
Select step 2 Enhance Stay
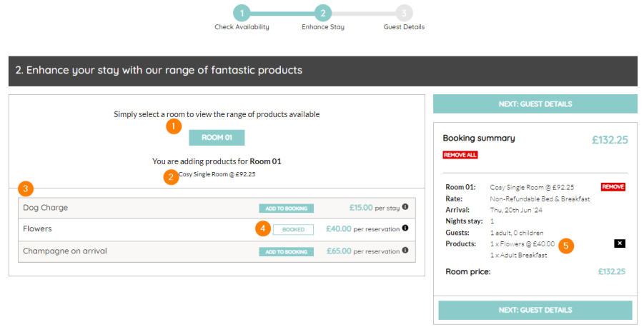coord(323,13)
